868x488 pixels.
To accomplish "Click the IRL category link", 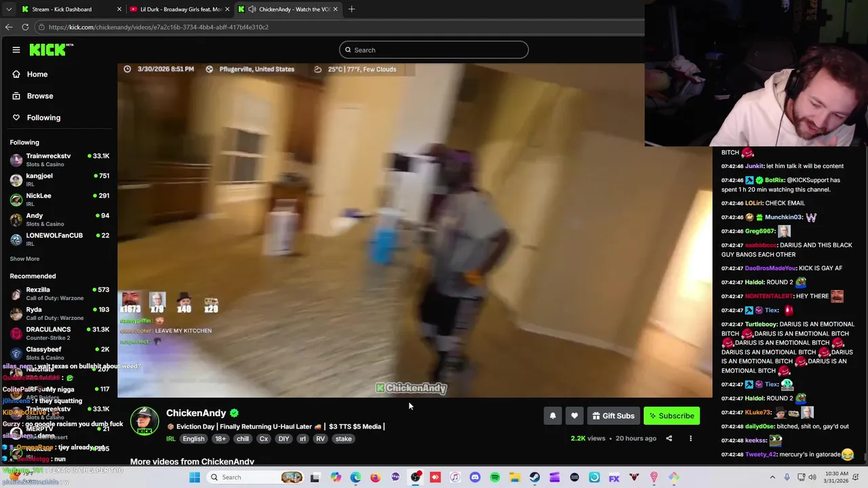I will click(171, 439).
